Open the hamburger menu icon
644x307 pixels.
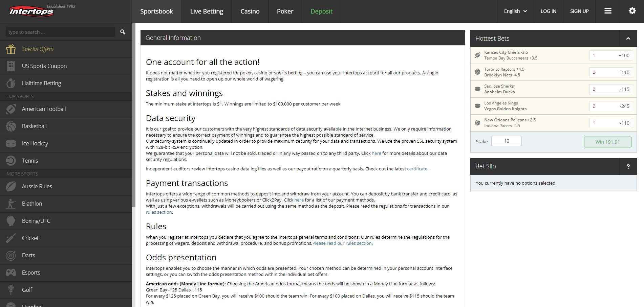[x=608, y=11]
